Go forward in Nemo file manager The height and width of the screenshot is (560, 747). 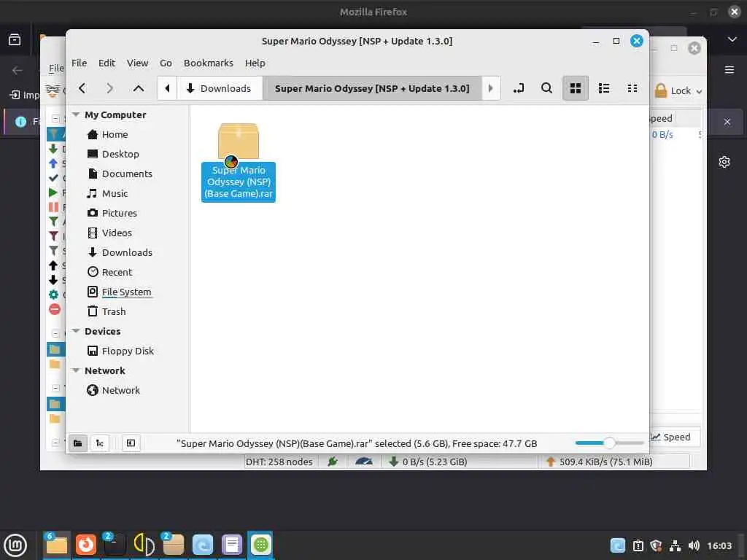tap(109, 88)
